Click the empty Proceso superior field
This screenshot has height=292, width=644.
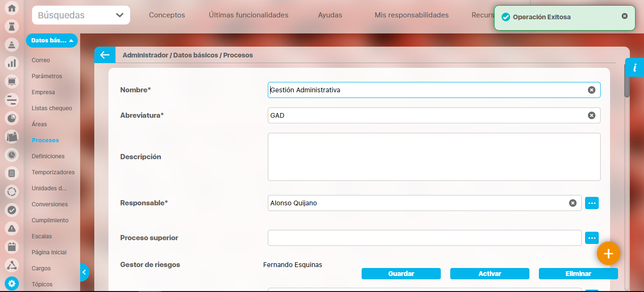point(425,238)
